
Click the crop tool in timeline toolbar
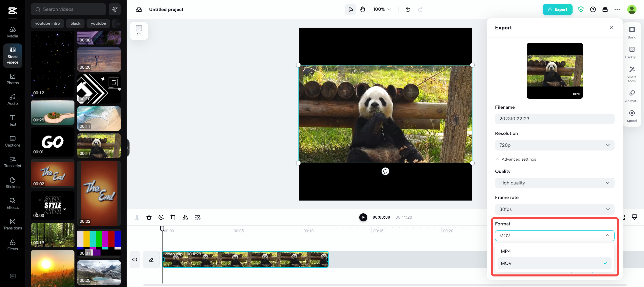[173, 217]
